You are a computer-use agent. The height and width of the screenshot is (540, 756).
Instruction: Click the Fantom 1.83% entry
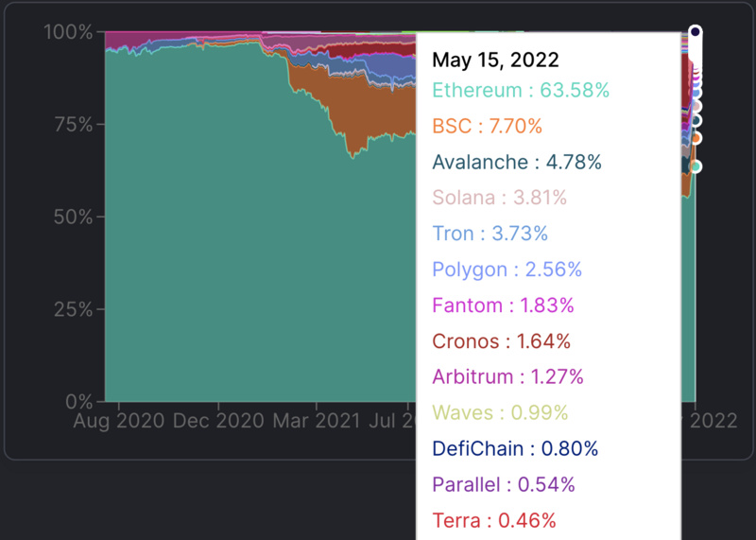(x=503, y=305)
